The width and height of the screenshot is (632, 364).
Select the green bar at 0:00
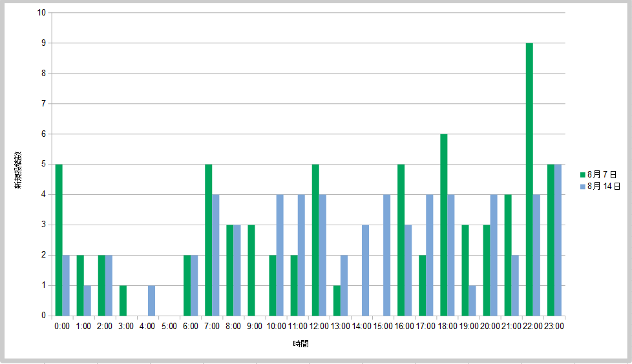[x=59, y=240]
